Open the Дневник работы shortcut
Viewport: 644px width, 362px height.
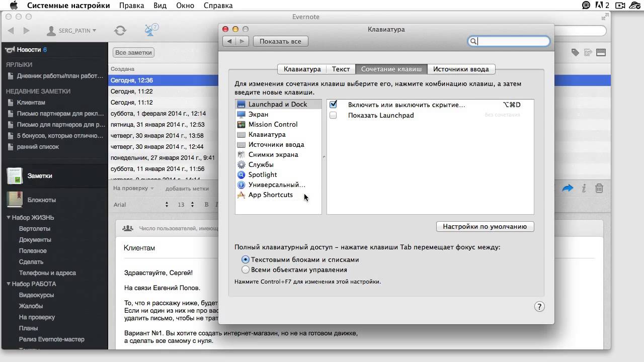click(60, 76)
